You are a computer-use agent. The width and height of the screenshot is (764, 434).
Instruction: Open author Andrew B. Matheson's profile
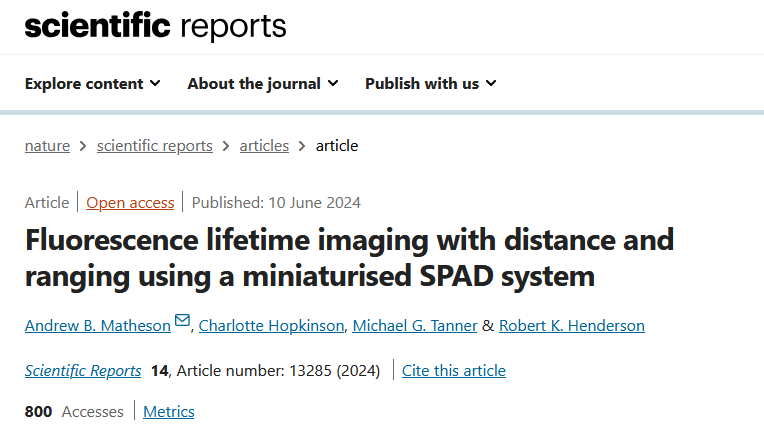tap(98, 326)
